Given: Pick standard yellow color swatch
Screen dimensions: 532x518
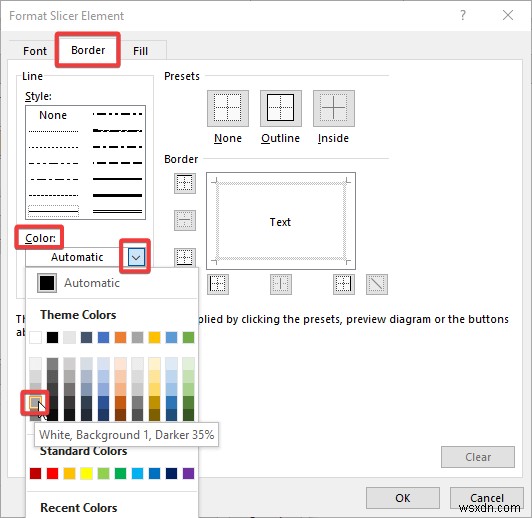Looking at the screenshot, I should (87, 473).
